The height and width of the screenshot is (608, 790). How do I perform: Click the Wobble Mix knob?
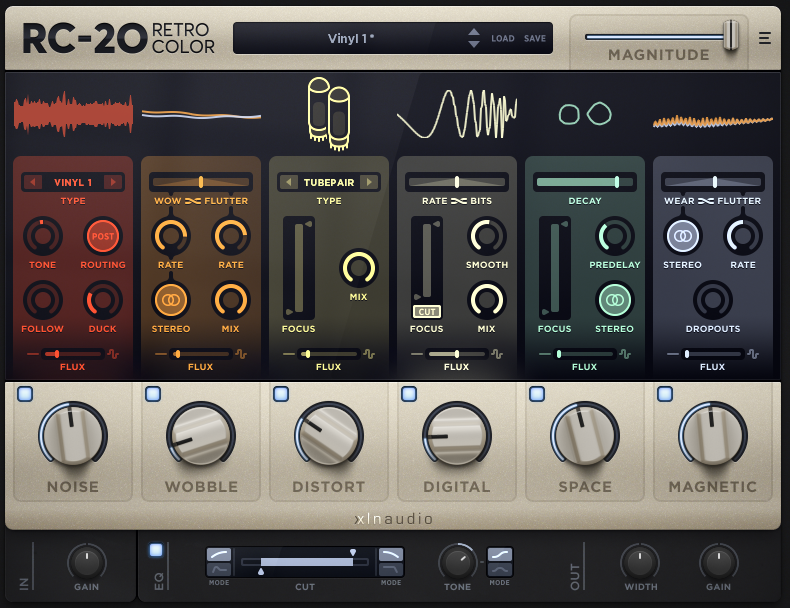pos(231,300)
